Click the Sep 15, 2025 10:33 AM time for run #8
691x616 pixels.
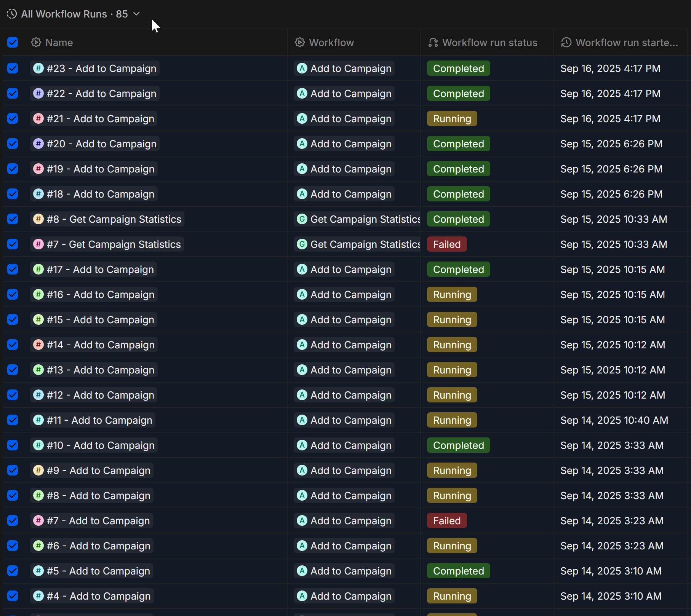(x=614, y=219)
